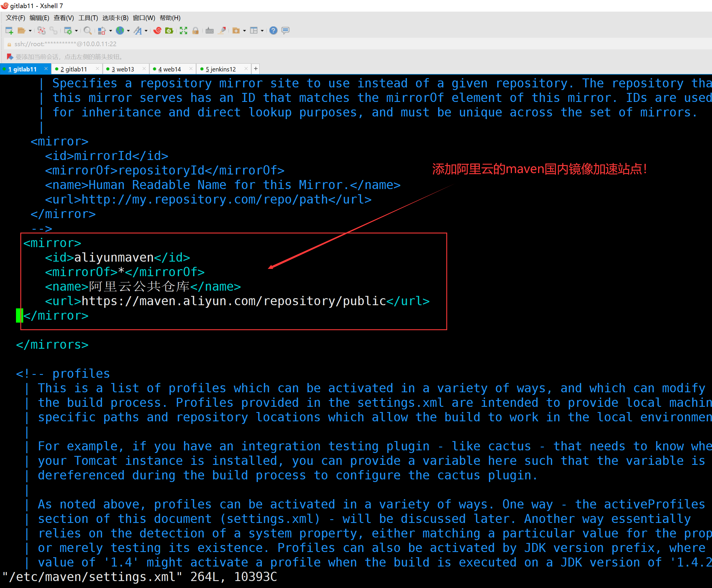This screenshot has height=588, width=712.
Task: Toggle full screen mode icon
Action: point(183,31)
